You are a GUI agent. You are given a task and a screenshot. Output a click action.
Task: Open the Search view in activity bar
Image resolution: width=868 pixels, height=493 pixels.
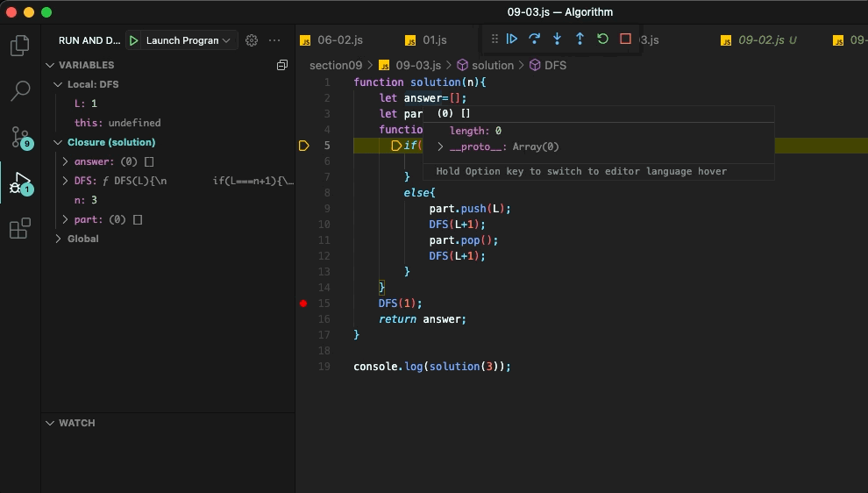click(x=20, y=91)
